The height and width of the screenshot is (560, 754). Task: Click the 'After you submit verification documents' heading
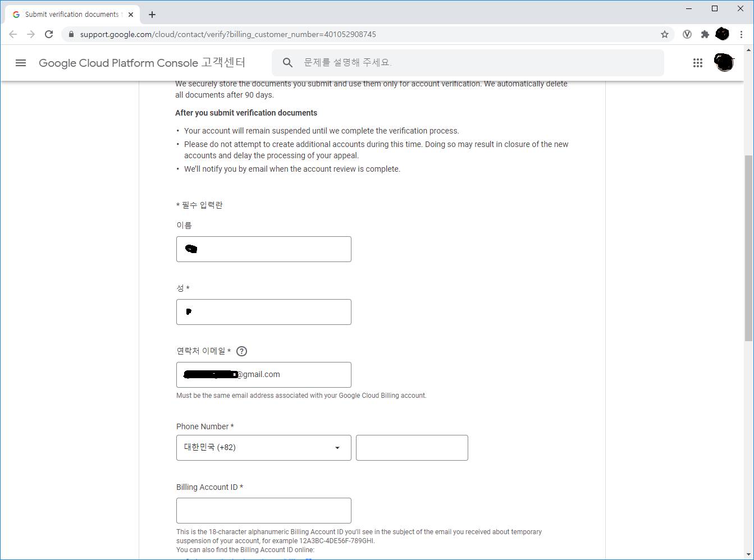[x=246, y=113]
